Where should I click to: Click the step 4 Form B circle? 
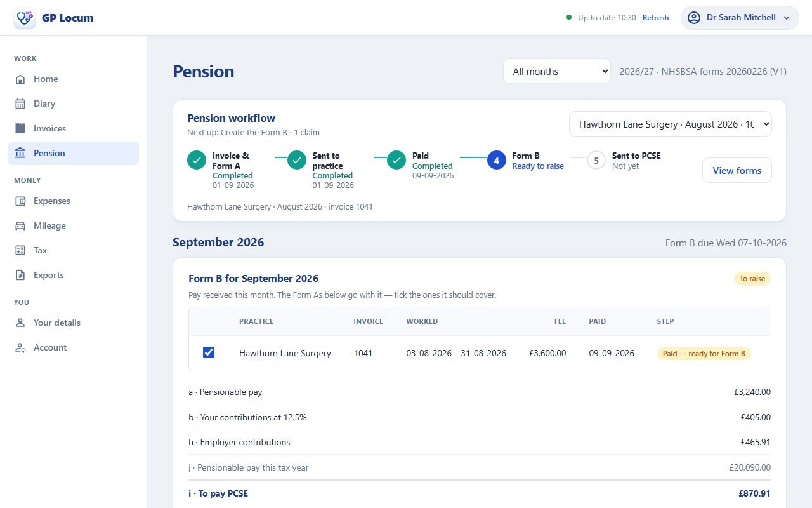[497, 161]
